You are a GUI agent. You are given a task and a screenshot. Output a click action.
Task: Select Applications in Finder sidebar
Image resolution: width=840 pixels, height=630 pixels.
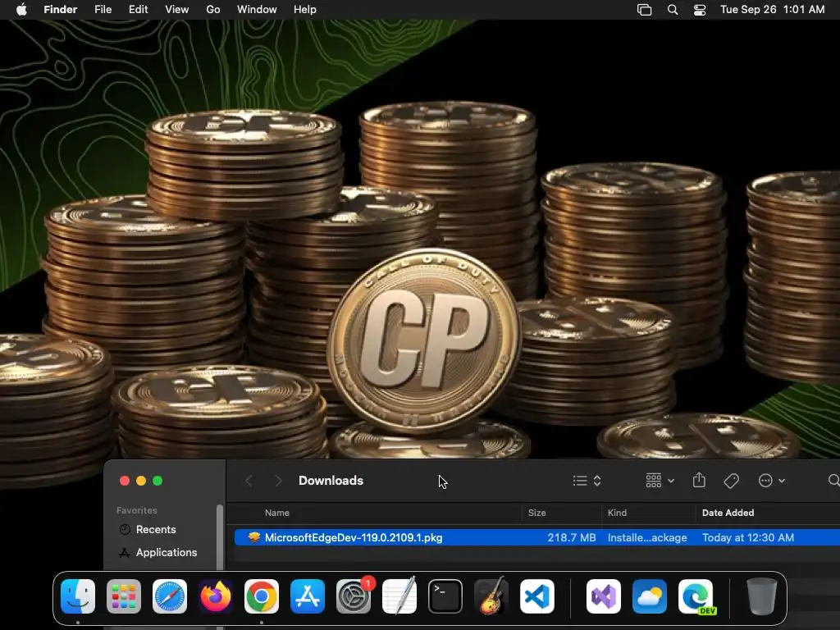coord(166,552)
